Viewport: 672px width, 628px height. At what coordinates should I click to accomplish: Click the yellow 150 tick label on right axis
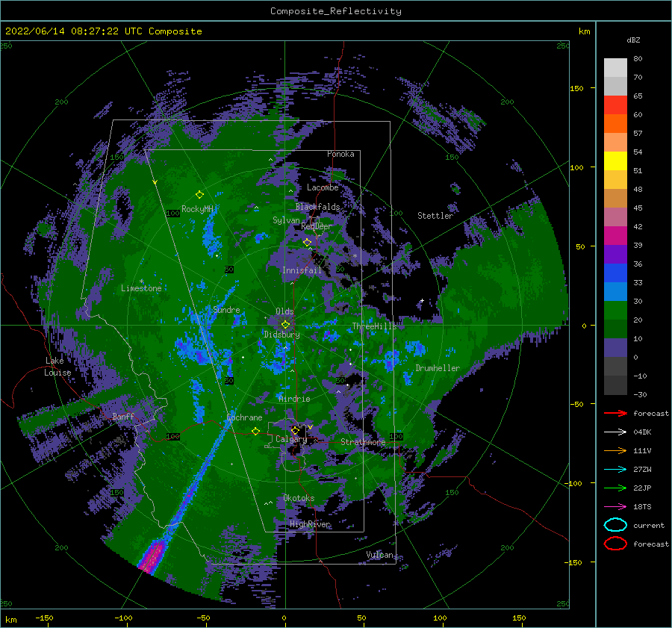click(576, 88)
